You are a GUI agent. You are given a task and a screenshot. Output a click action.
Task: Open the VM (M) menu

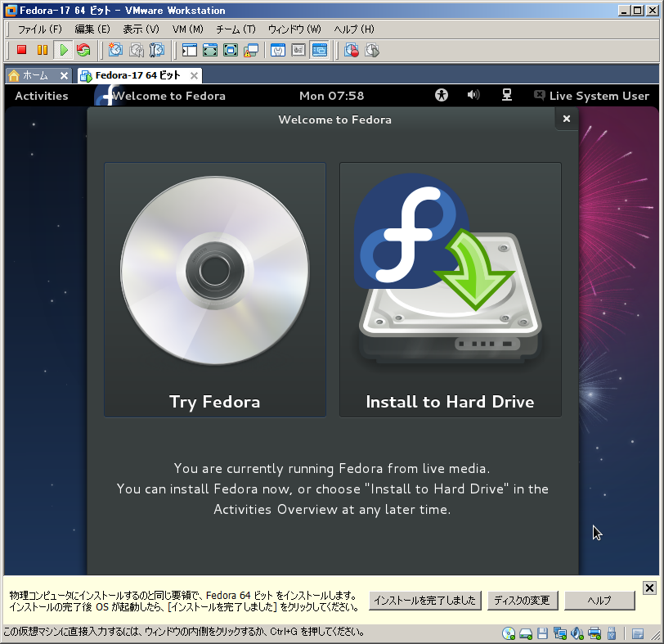pos(187,29)
